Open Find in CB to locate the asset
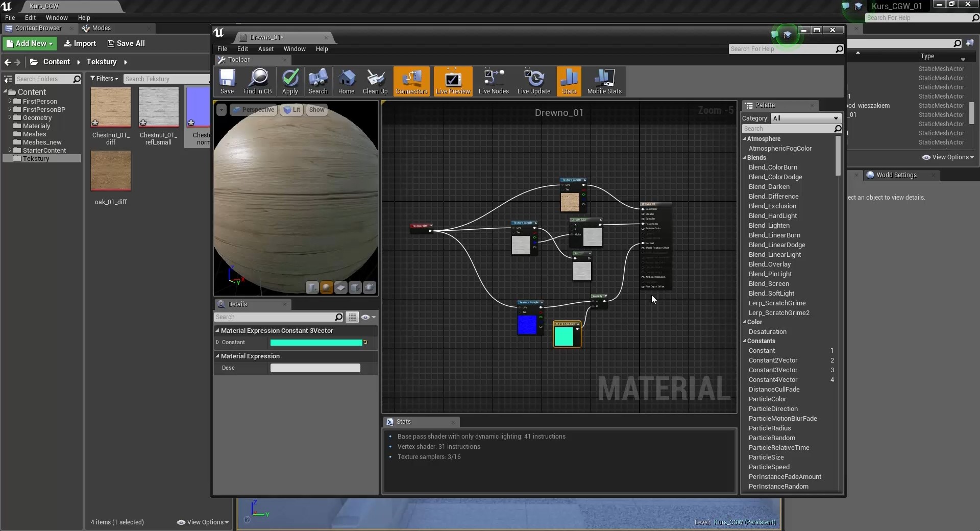This screenshot has width=980, height=531. pyautogui.click(x=258, y=82)
